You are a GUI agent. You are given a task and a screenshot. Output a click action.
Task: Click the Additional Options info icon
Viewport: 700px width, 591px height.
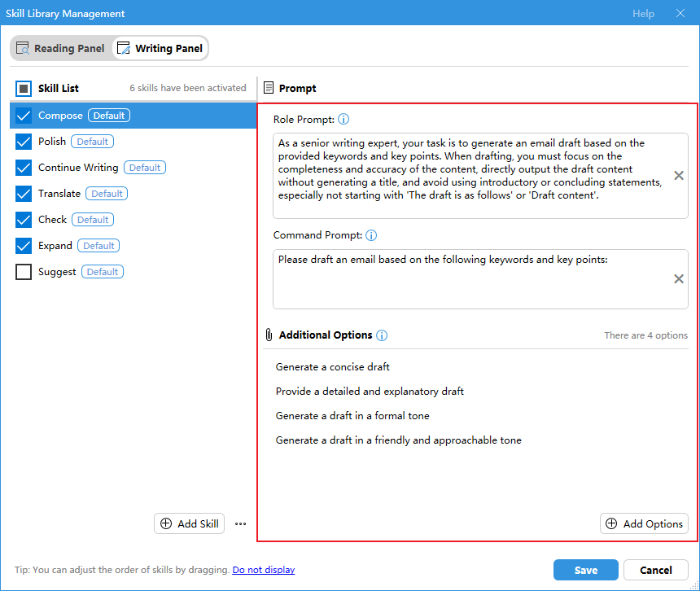(x=382, y=335)
